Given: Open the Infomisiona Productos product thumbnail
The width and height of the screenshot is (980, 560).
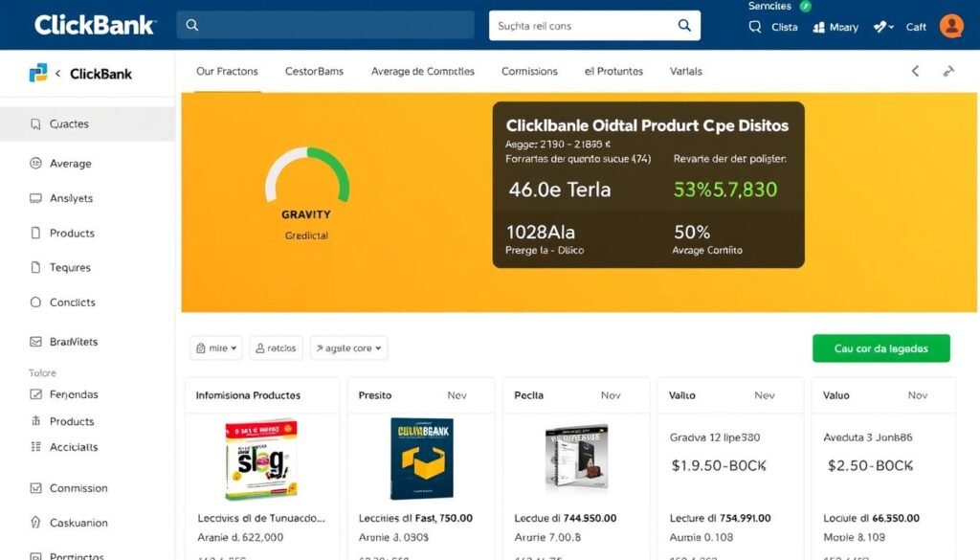Looking at the screenshot, I should 261,463.
